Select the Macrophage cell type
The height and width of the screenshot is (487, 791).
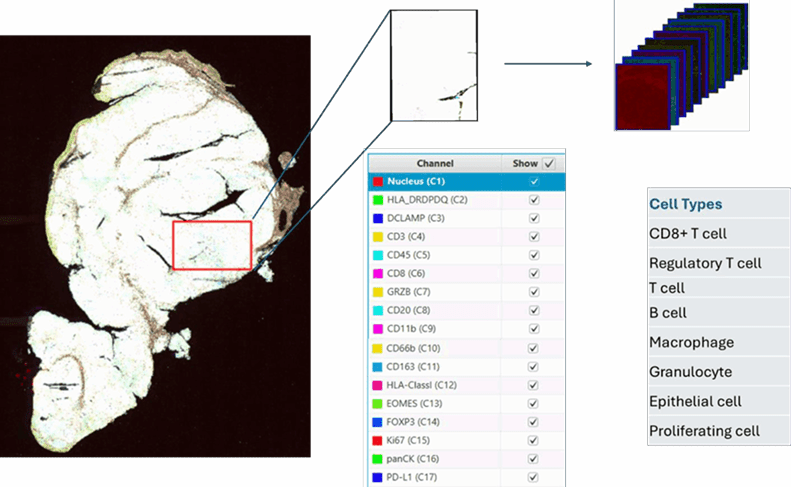click(691, 342)
